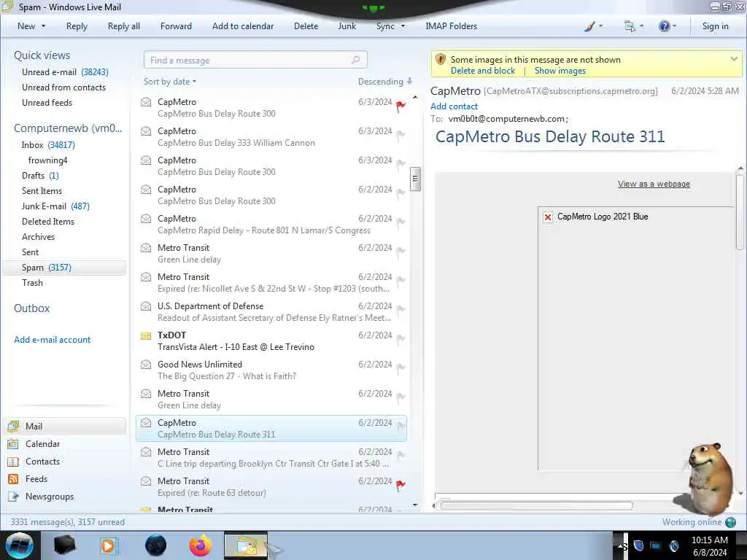Click the Mail icon in the shortcuts pane
This screenshot has width=747, height=560.
[x=13, y=427]
